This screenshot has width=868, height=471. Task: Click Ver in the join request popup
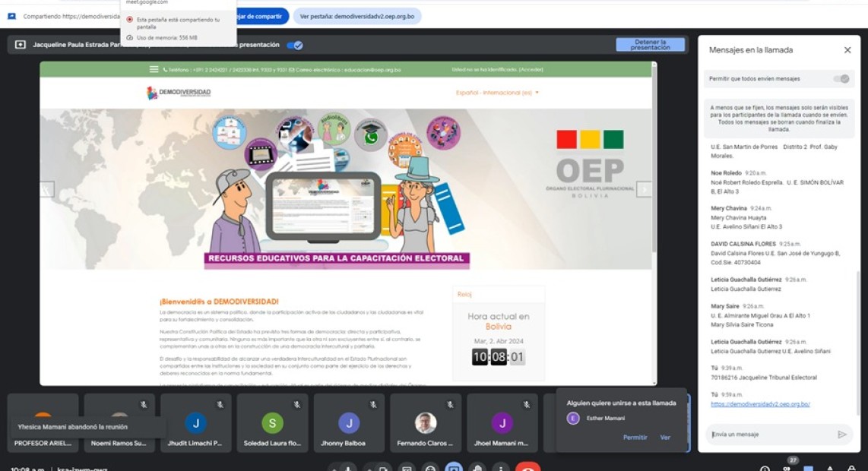tap(665, 438)
